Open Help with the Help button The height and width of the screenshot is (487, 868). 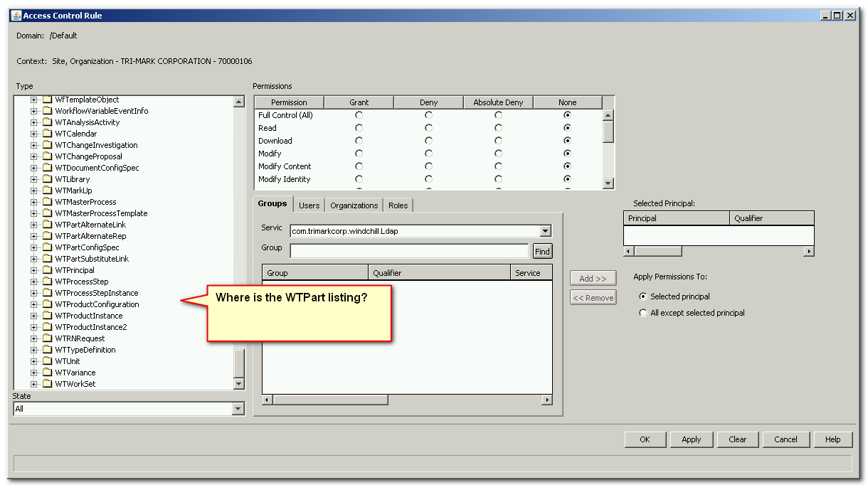(833, 439)
